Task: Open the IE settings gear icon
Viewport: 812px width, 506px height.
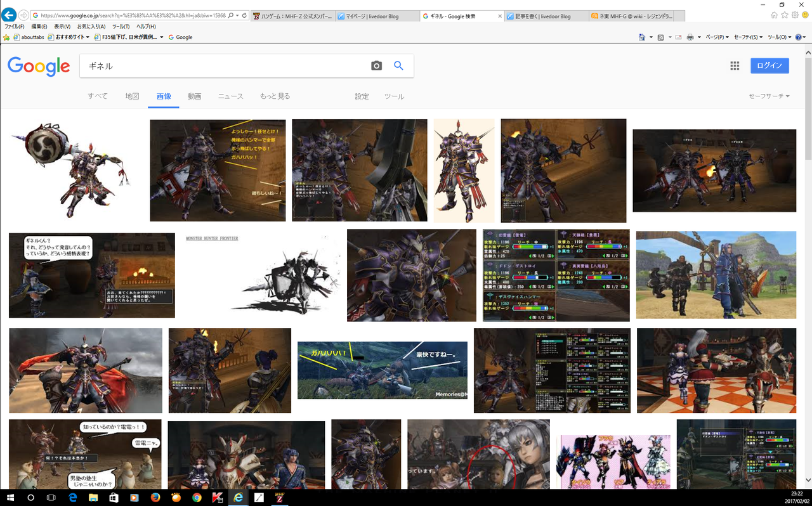Action: pos(794,15)
